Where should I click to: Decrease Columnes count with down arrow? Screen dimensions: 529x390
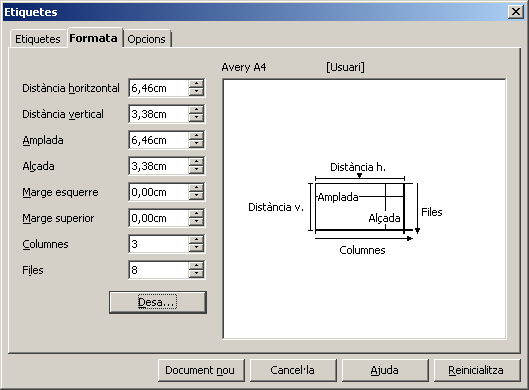click(196, 248)
